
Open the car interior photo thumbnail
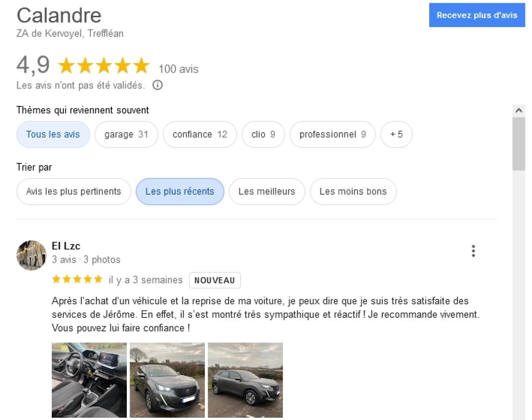[89, 380]
